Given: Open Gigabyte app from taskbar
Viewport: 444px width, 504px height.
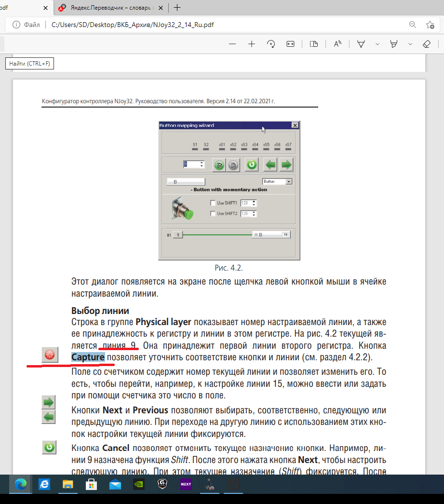Looking at the screenshot, I should click(162, 484).
